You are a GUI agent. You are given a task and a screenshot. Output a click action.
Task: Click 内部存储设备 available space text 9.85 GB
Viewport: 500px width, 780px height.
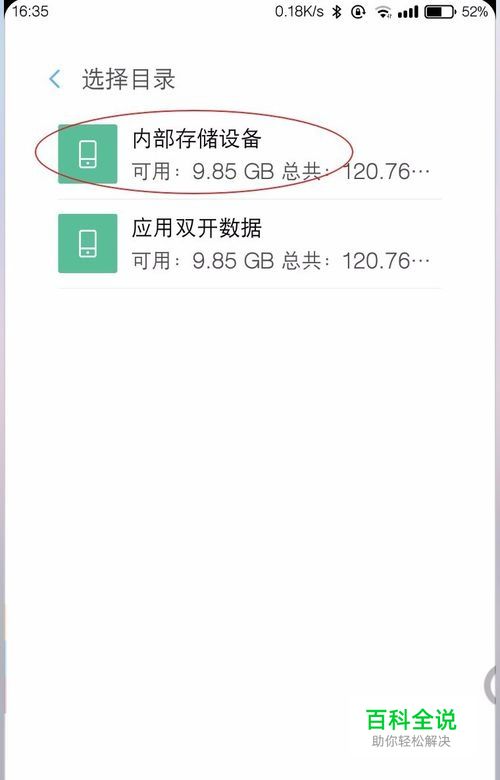pos(233,172)
